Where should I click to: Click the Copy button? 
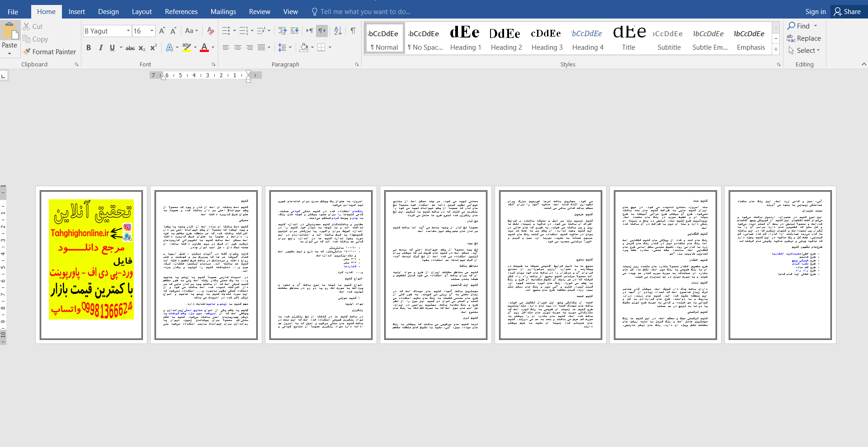[35, 39]
